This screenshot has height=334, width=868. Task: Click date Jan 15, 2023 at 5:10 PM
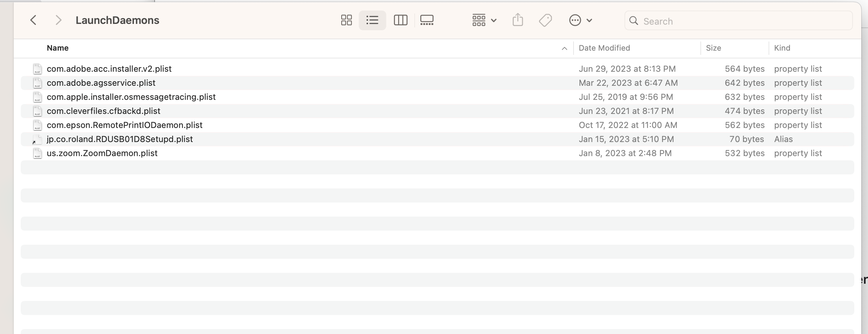[x=626, y=139]
